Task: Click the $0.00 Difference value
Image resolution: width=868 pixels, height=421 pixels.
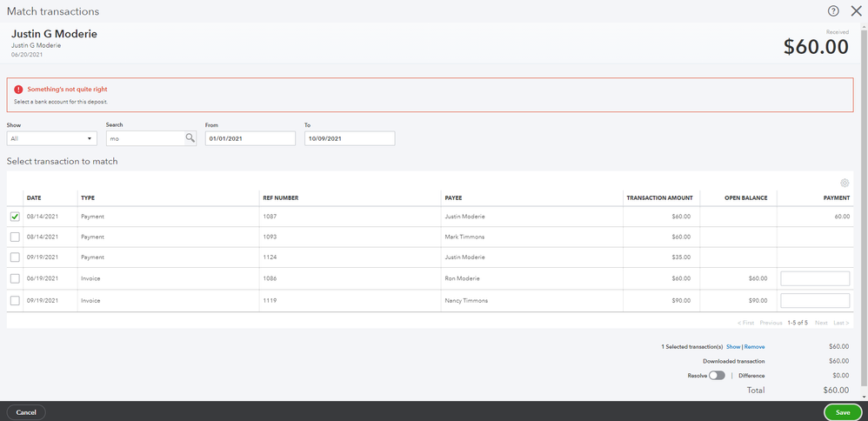Action: pyautogui.click(x=839, y=376)
